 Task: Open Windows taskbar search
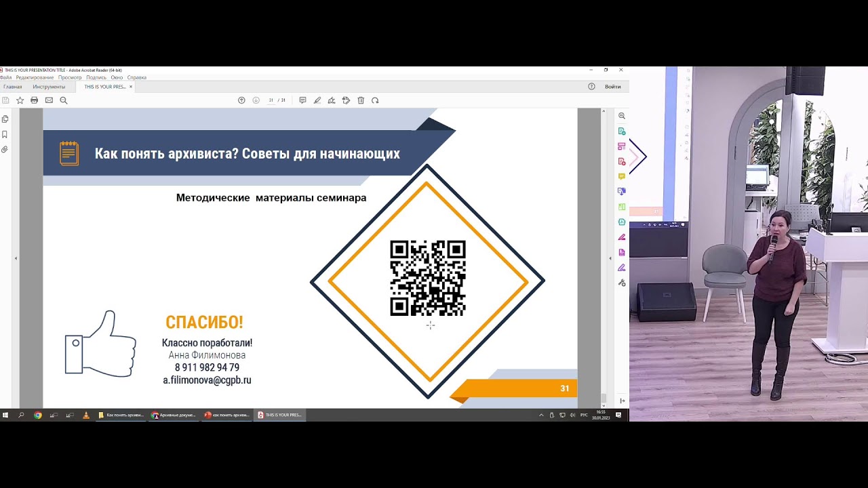point(21,415)
